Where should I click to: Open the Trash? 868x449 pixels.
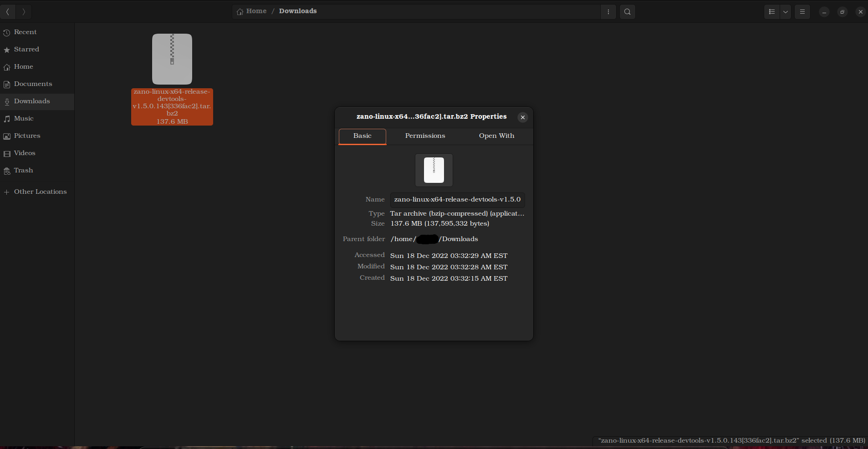click(x=23, y=170)
